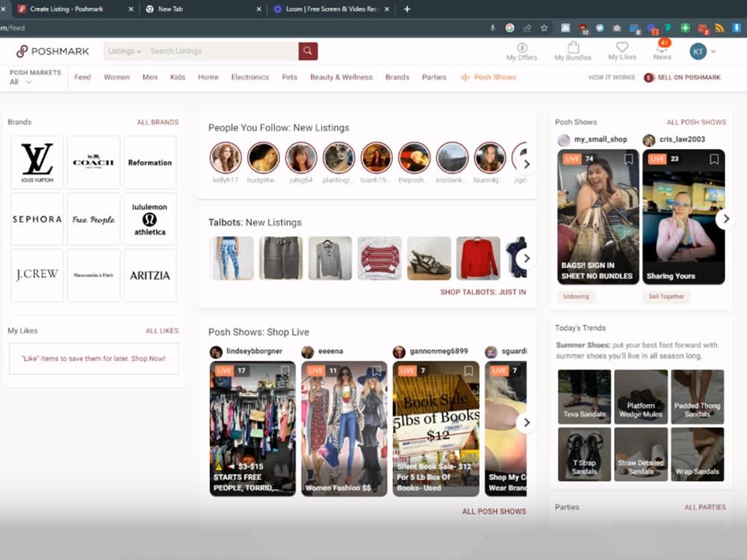747x560 pixels.
Task: Select the Aritzia brand tile
Action: coord(149,276)
